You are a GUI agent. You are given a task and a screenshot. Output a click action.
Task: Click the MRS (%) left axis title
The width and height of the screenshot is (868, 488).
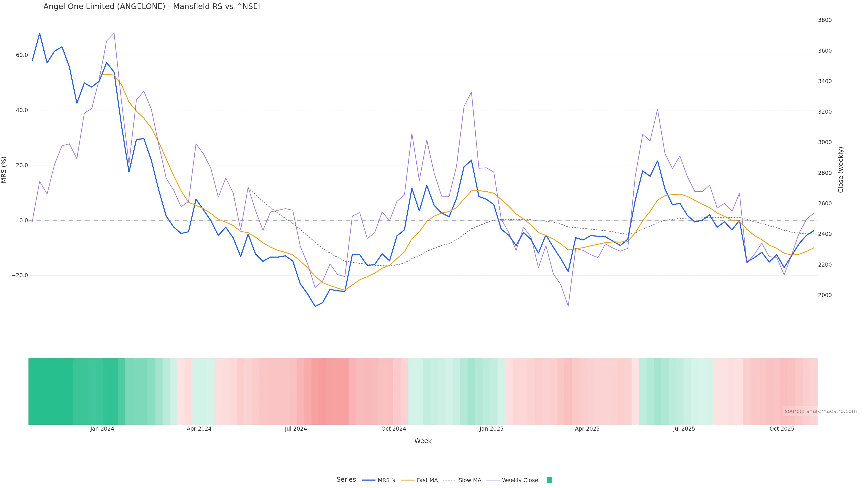tap(4, 170)
